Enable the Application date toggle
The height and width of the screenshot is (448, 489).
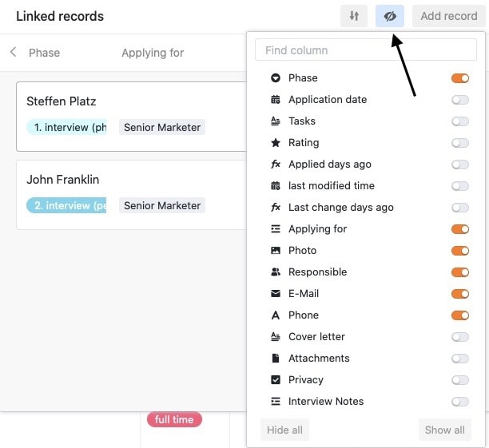click(460, 100)
